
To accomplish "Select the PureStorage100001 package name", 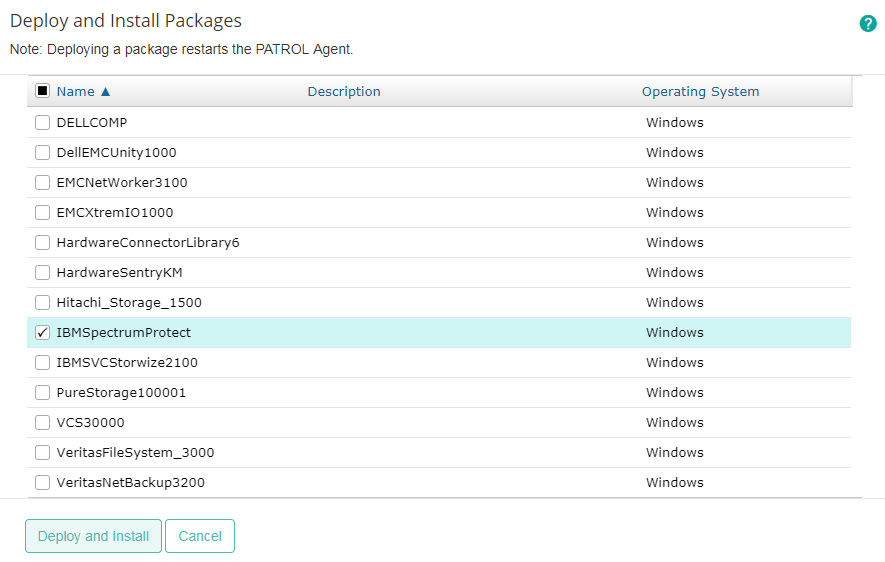I will pos(121,392).
